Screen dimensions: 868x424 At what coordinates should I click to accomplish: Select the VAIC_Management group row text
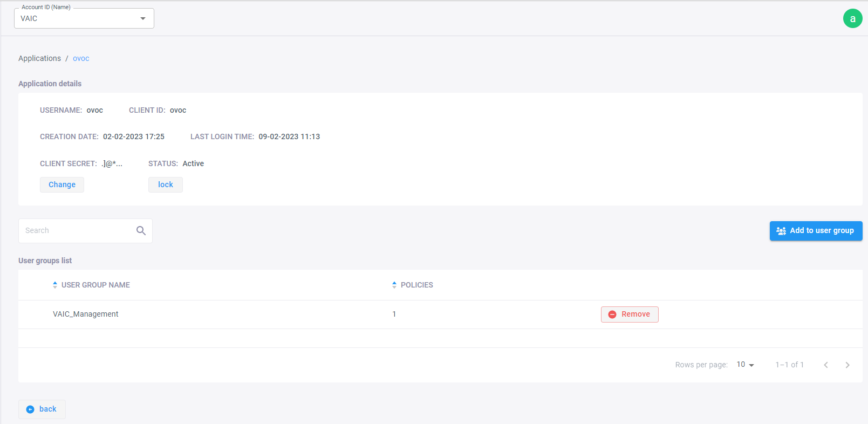point(86,314)
